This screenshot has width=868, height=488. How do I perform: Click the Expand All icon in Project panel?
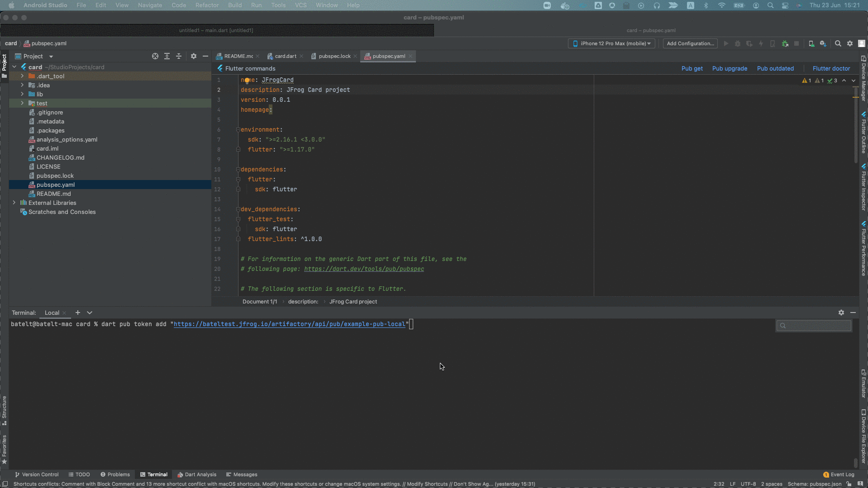[167, 56]
